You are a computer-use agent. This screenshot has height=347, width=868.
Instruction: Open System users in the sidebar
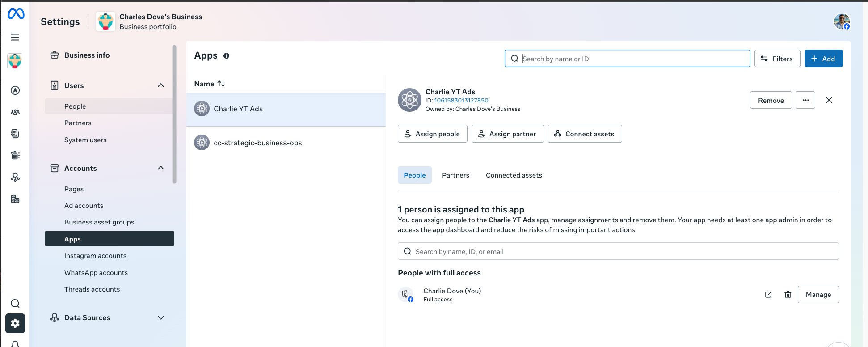click(x=85, y=140)
